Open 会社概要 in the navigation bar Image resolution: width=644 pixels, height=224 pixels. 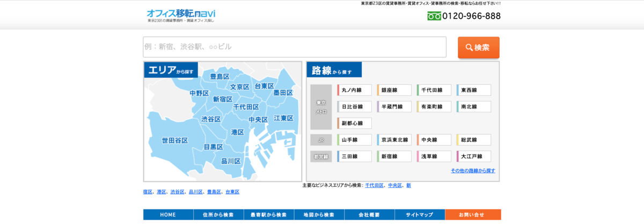point(369,215)
